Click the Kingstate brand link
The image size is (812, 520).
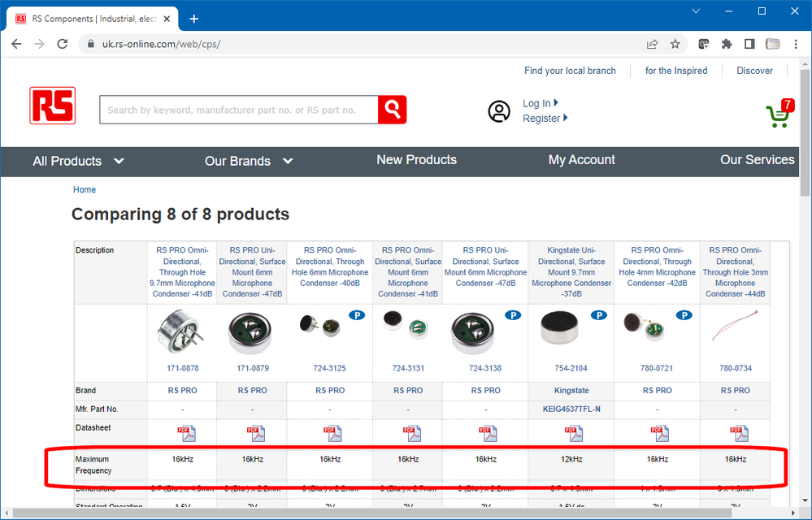pos(571,391)
